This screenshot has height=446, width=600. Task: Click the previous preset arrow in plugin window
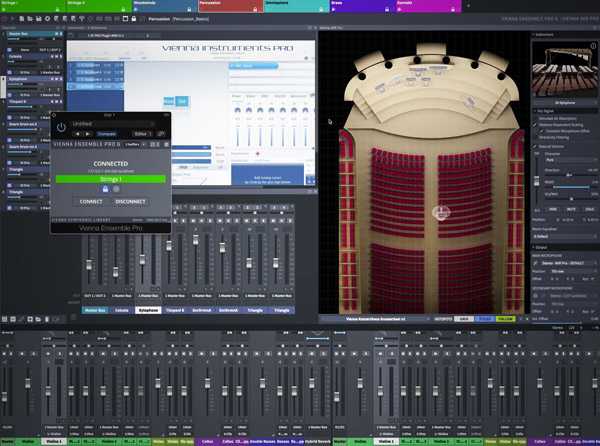78,134
